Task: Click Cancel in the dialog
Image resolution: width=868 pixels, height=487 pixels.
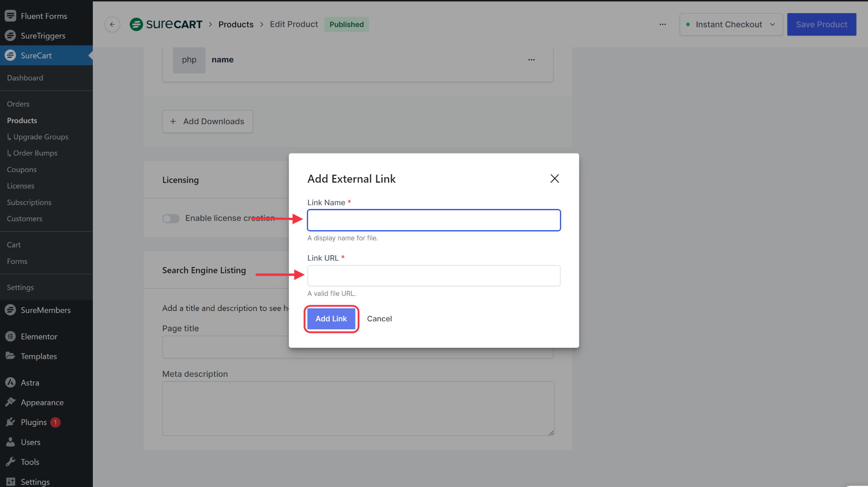Action: 379,319
